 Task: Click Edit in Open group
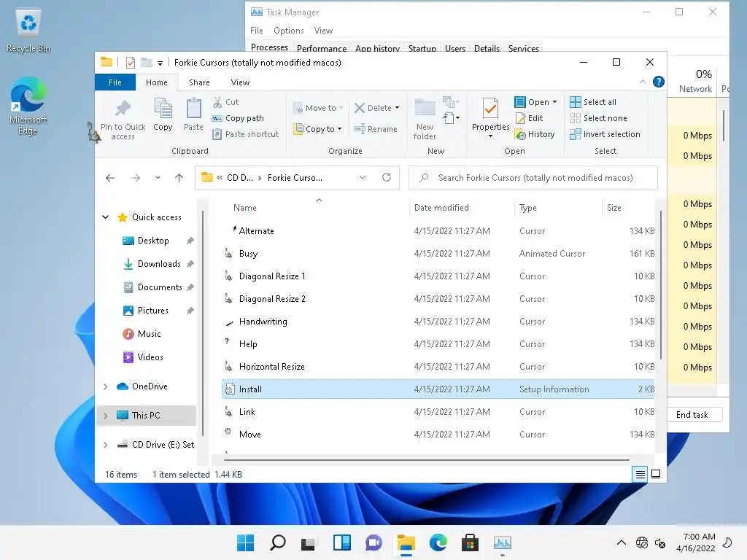[530, 118]
